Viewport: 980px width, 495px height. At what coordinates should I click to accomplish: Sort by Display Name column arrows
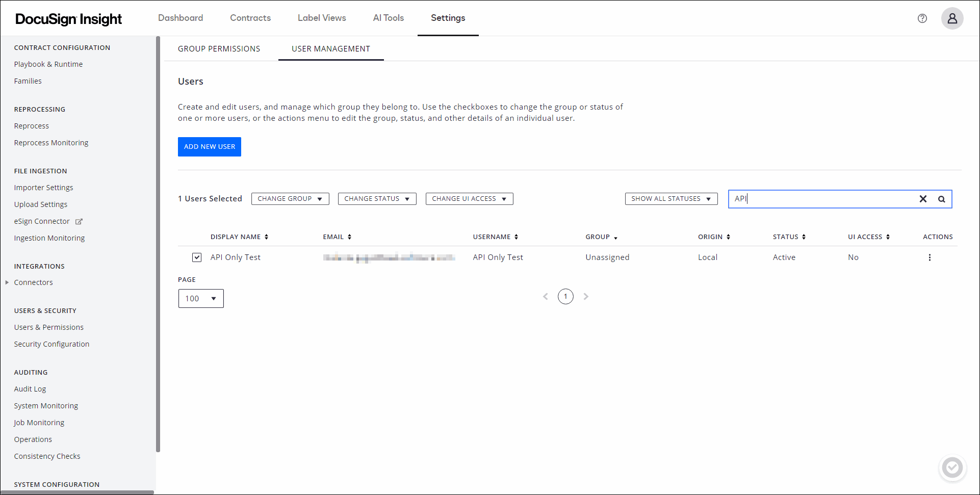(266, 237)
